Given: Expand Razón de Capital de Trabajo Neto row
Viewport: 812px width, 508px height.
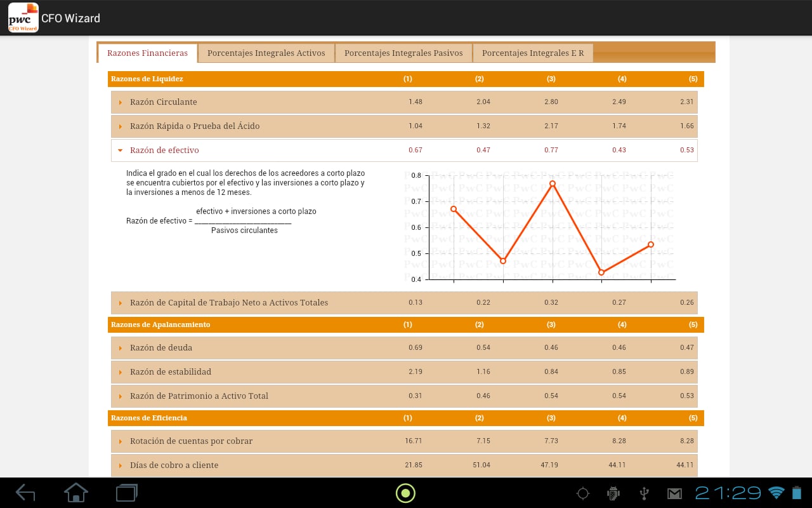Looking at the screenshot, I should click(404, 302).
